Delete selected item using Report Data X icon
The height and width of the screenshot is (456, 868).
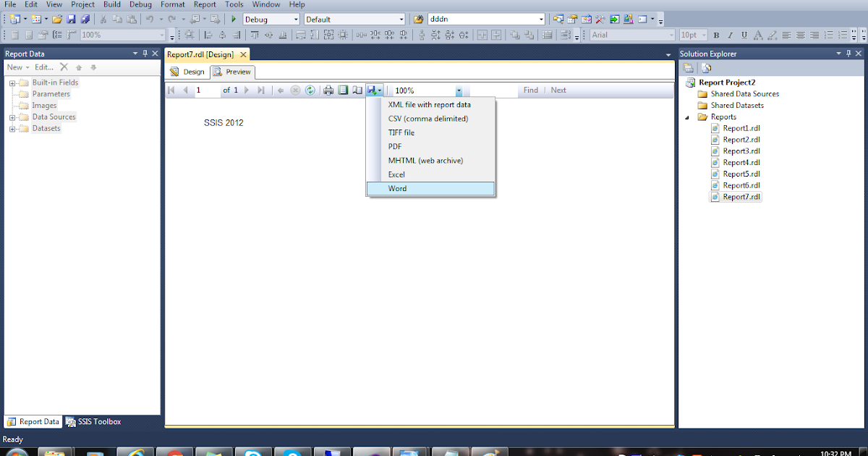[64, 67]
